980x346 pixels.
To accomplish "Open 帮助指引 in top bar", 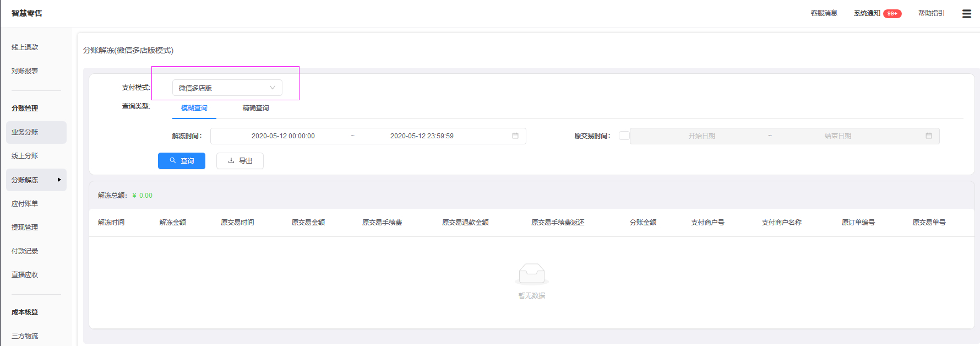I will pos(932,13).
